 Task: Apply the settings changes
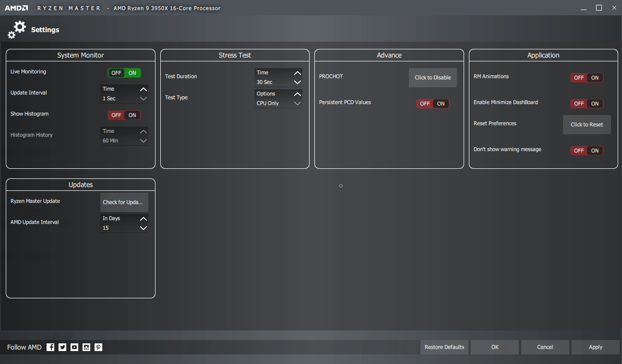click(x=595, y=347)
